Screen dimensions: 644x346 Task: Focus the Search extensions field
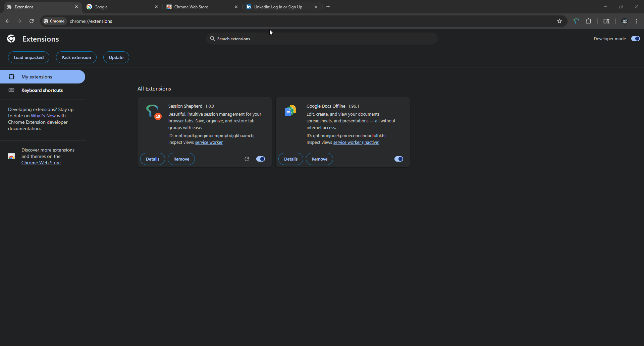pyautogui.click(x=322, y=39)
